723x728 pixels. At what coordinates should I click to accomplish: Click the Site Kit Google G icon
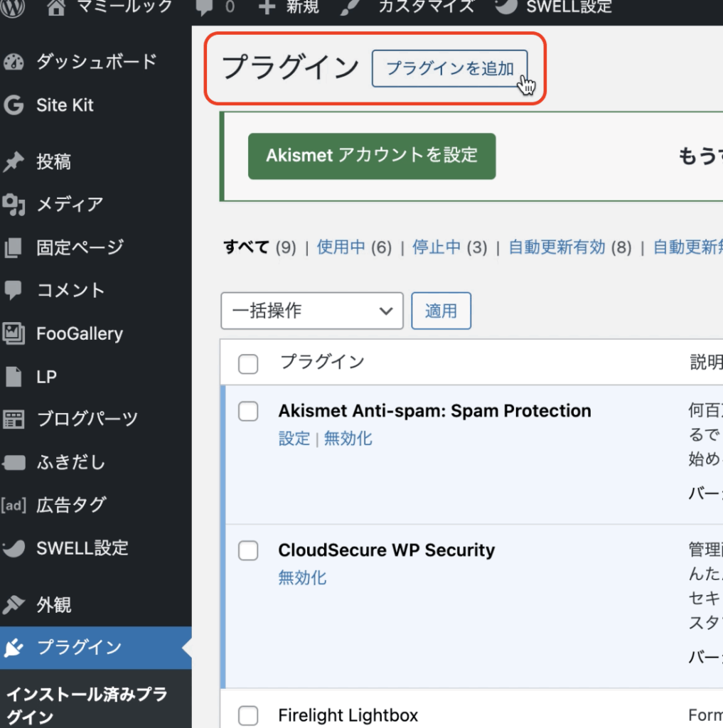click(x=14, y=105)
